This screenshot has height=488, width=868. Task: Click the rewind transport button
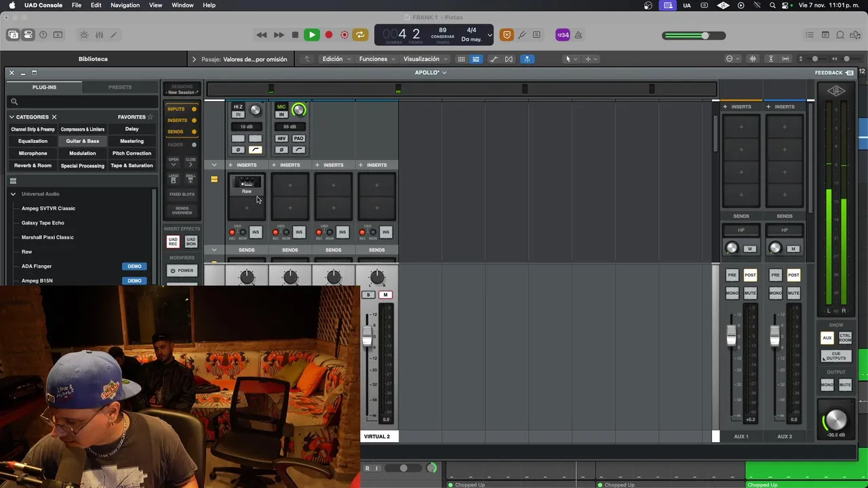coord(261,35)
